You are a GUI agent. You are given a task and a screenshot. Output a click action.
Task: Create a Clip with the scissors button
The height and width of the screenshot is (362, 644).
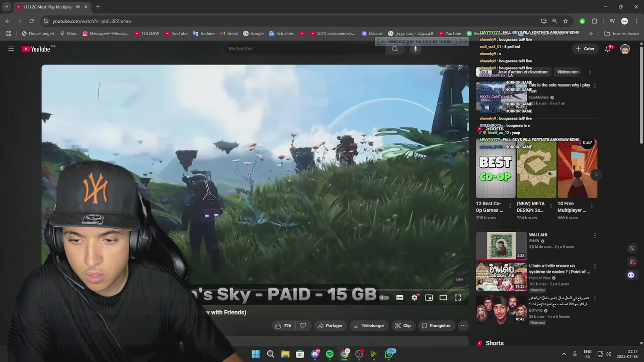403,326
